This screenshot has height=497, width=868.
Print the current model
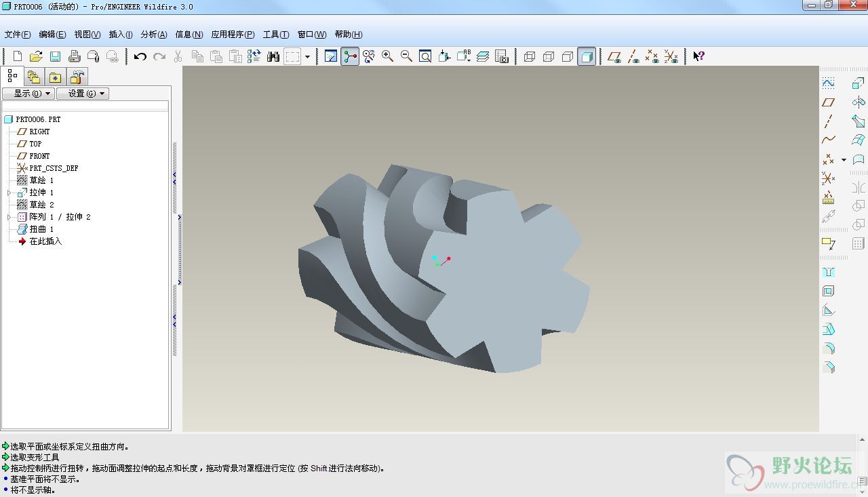tap(74, 56)
